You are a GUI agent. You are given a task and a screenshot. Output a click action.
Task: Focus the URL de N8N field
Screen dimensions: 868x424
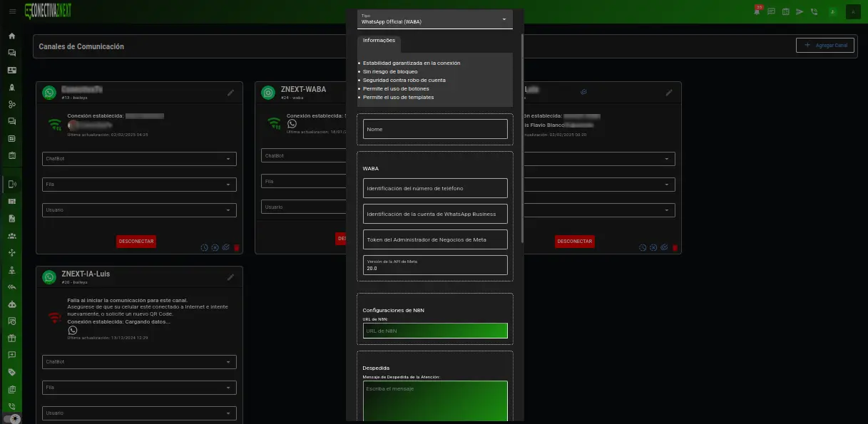tap(435, 331)
